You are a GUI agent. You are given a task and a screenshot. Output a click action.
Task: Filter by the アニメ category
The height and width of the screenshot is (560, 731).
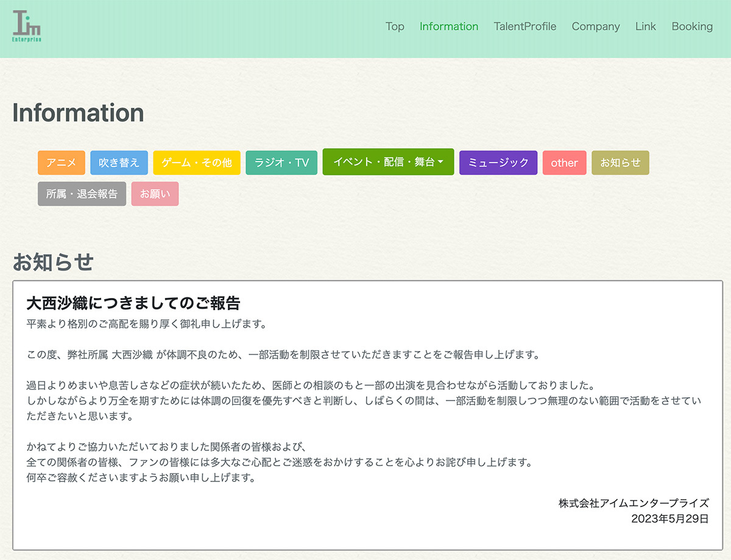click(x=62, y=163)
